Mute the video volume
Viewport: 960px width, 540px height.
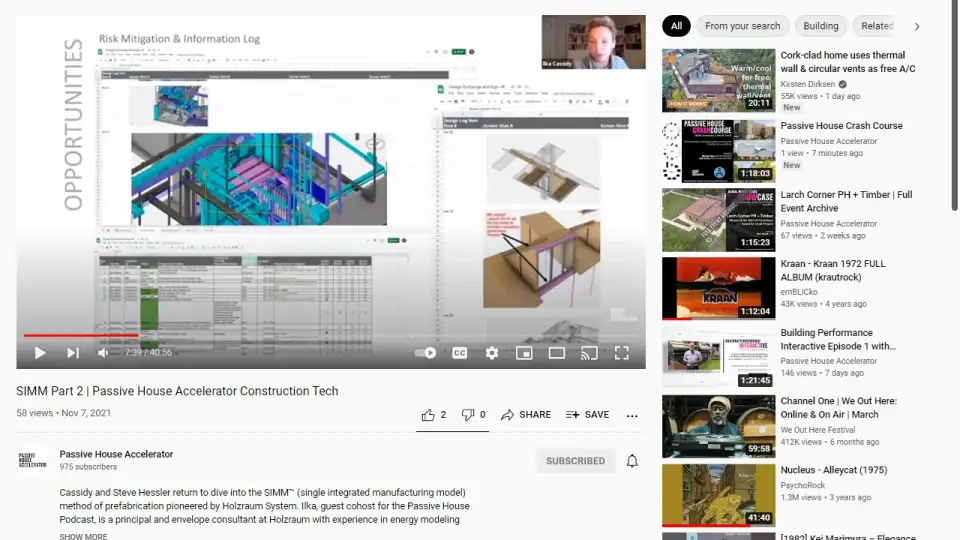pyautogui.click(x=103, y=353)
